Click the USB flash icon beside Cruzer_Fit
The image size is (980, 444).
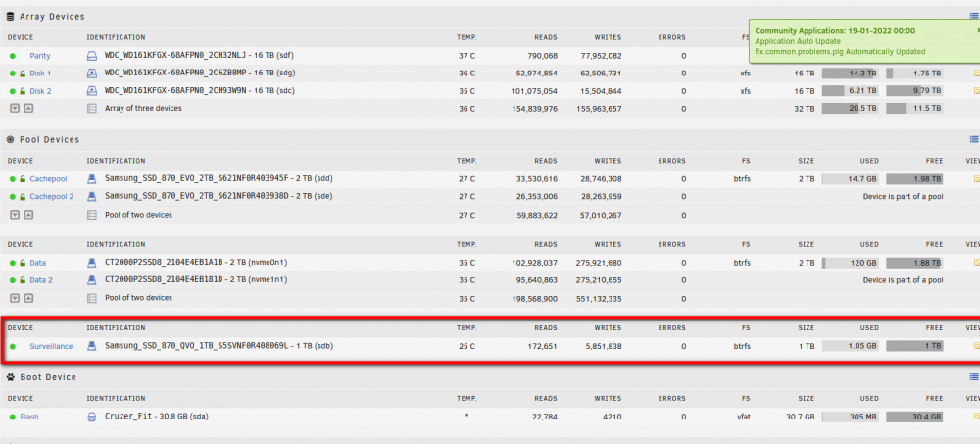click(92, 417)
